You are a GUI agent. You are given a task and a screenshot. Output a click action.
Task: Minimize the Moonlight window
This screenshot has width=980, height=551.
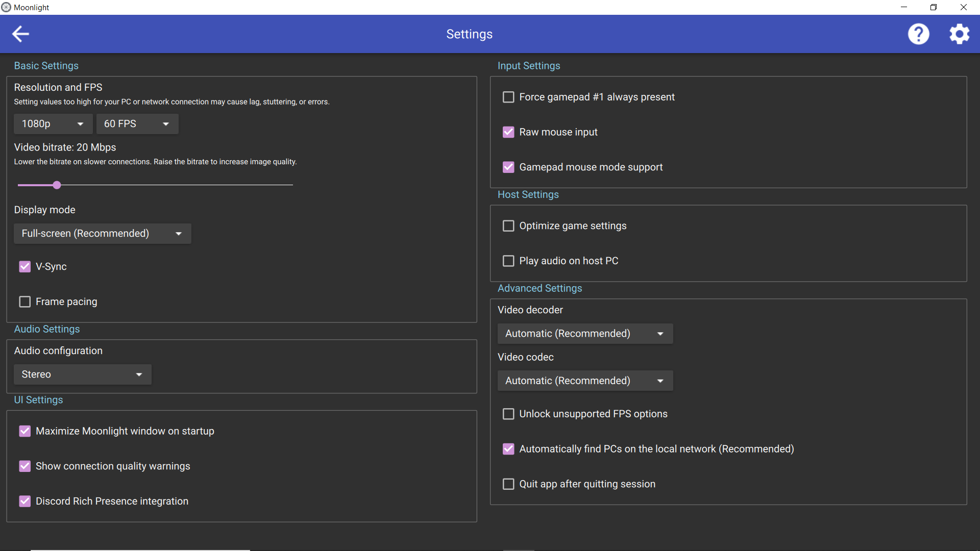[904, 7]
